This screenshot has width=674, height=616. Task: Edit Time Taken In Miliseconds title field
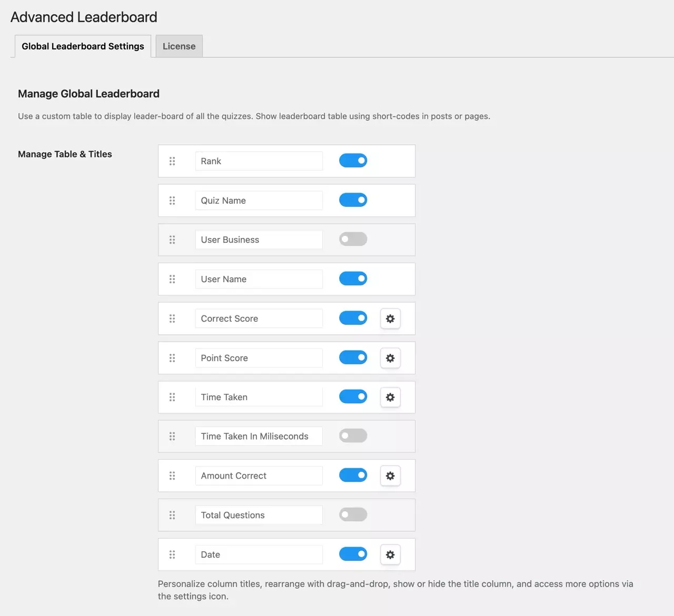pyautogui.click(x=259, y=436)
